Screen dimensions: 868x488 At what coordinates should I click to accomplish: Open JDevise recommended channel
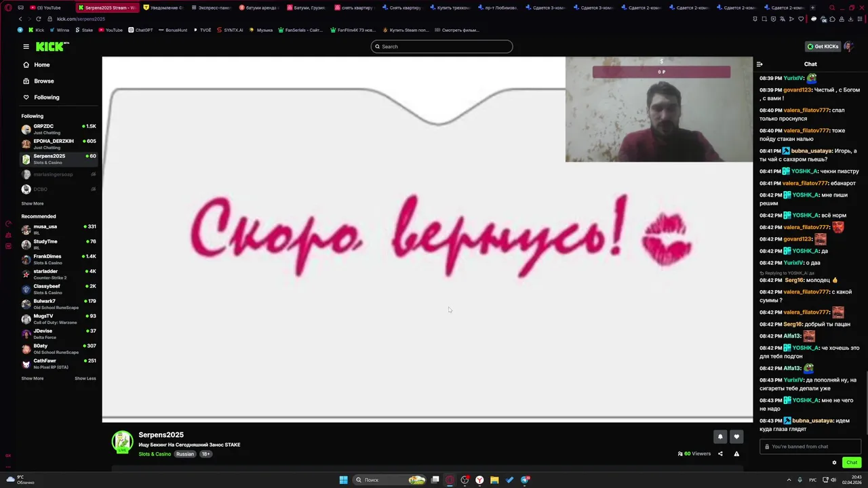pyautogui.click(x=58, y=333)
